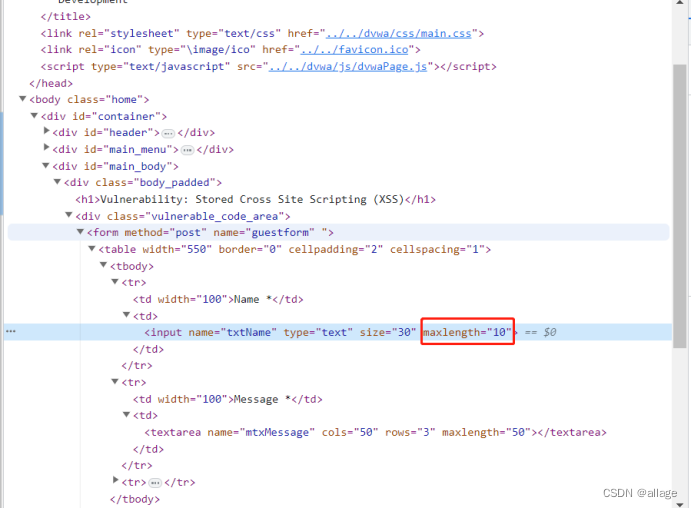692x509 pixels.
Task: Click ellipsis badge in main_menu div
Action: point(187,151)
